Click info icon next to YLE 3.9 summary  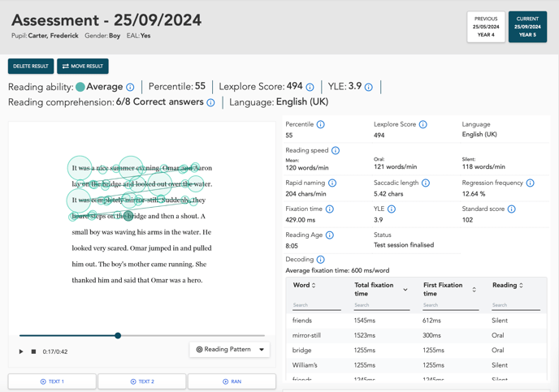tap(369, 87)
